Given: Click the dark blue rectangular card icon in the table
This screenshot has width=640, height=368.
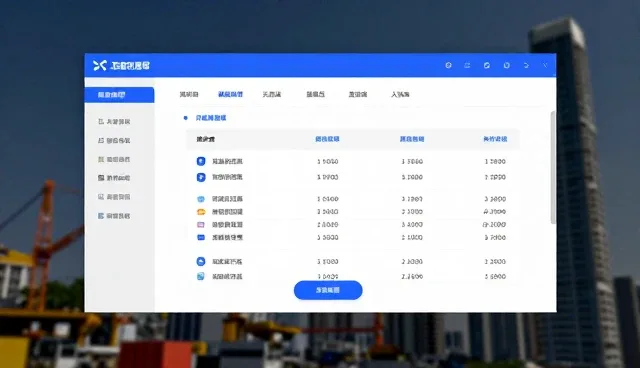Looking at the screenshot, I should tap(201, 237).
